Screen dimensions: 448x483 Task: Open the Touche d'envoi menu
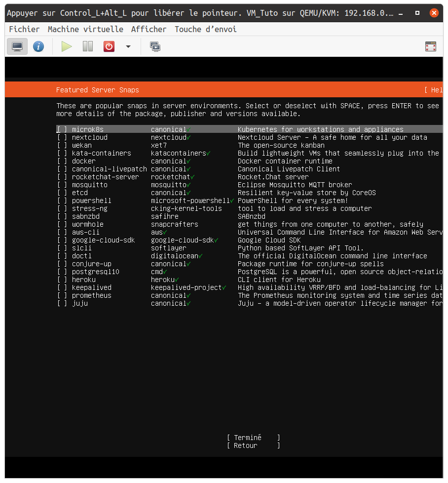205,29
